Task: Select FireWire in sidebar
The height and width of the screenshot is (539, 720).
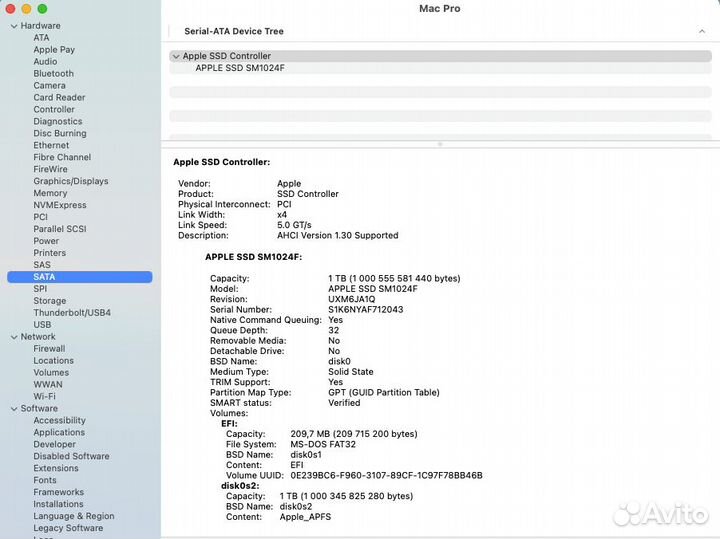Action: [x=50, y=169]
